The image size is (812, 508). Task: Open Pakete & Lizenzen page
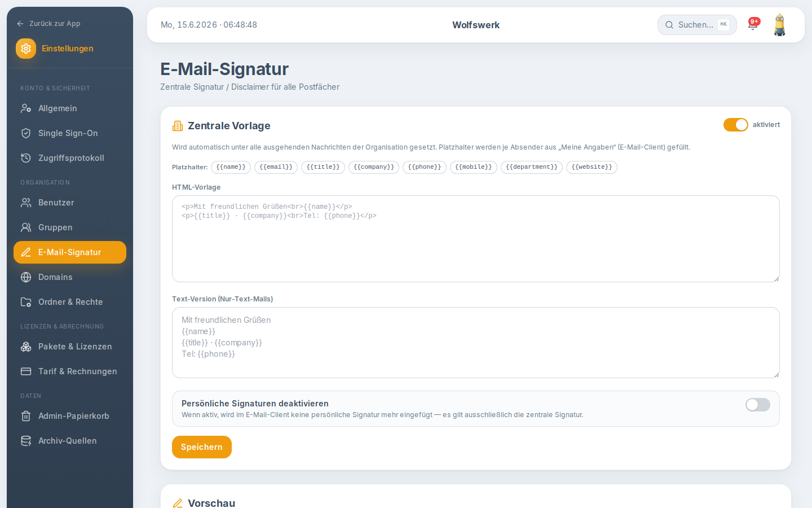point(70,347)
